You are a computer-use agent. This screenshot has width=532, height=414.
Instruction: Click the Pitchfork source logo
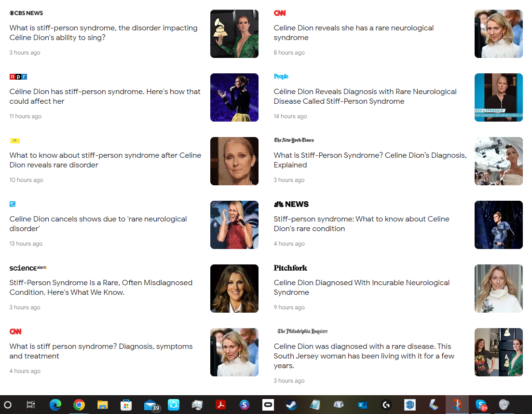tap(290, 268)
